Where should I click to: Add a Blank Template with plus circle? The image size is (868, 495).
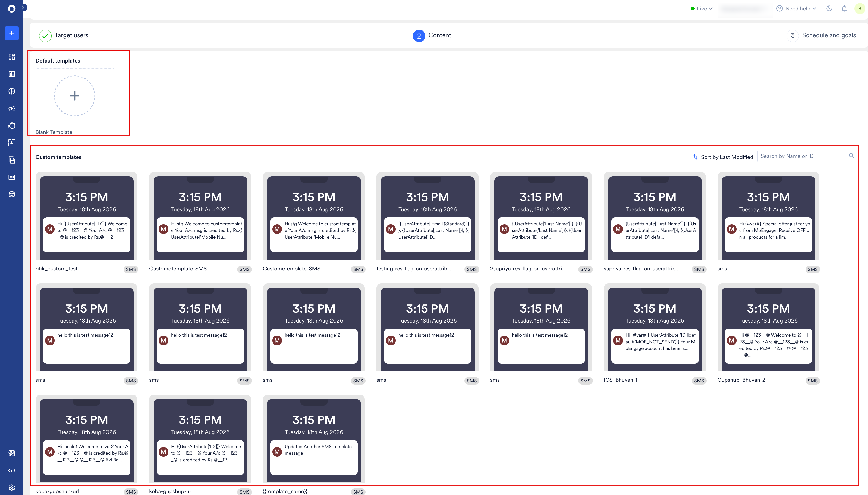click(75, 96)
